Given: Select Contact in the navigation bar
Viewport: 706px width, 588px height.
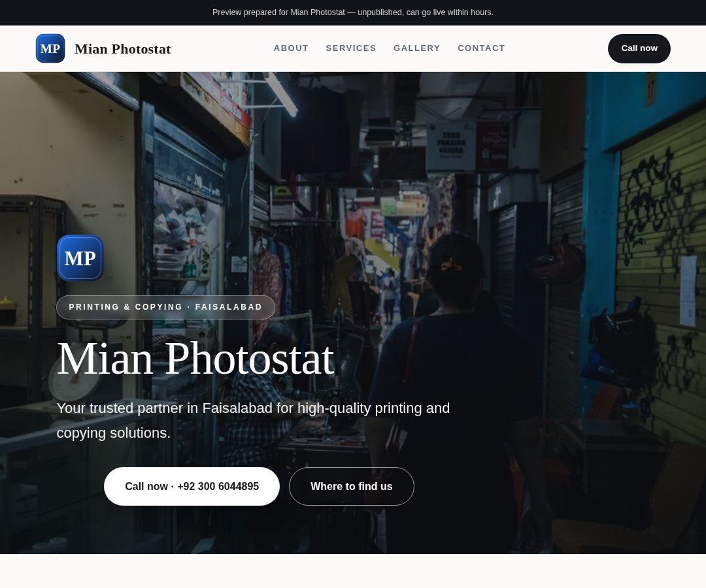Looking at the screenshot, I should click(481, 48).
